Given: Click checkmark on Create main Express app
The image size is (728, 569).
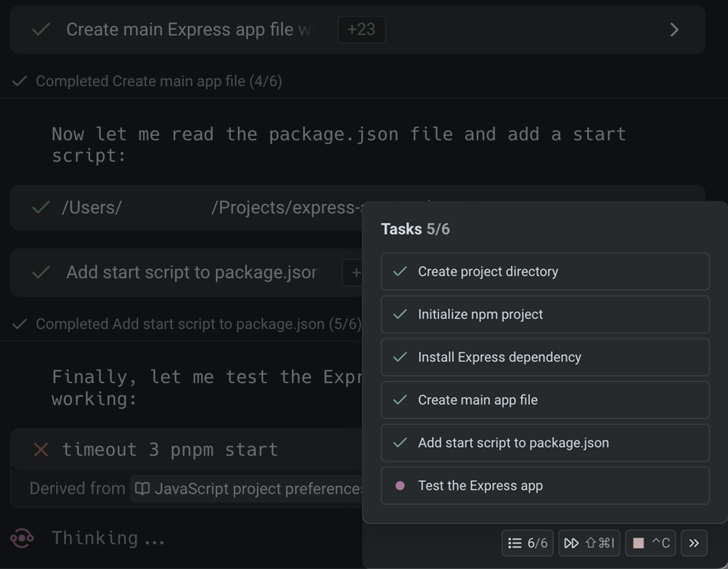Looking at the screenshot, I should [41, 29].
